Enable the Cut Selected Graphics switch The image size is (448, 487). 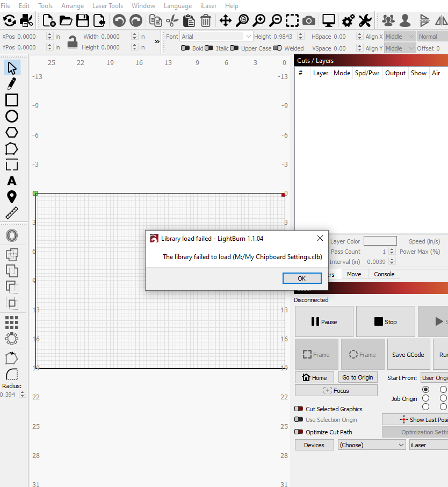[x=299, y=409]
